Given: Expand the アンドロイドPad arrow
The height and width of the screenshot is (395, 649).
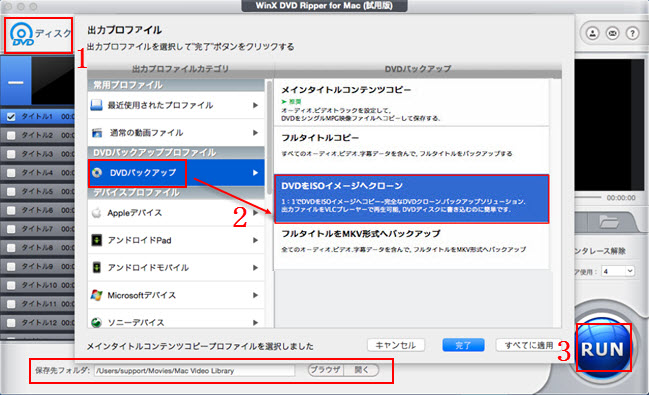Looking at the screenshot, I should click(x=255, y=240).
